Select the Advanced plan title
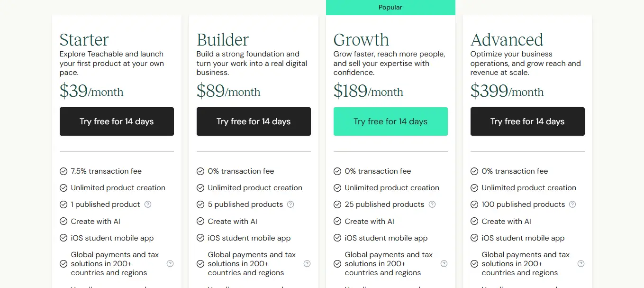This screenshot has height=288, width=644. pos(507,40)
